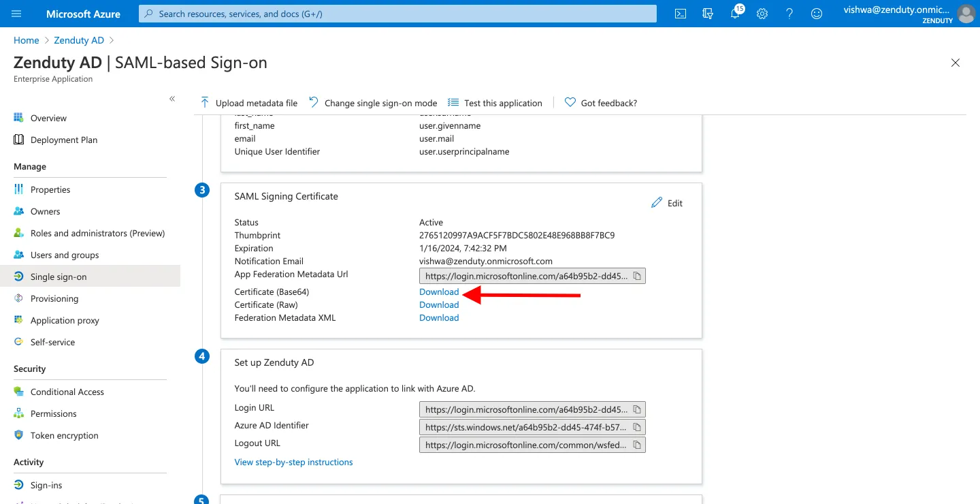Click the Azure AD Identifier text field
The height and width of the screenshot is (504, 980).
pyautogui.click(x=532, y=427)
